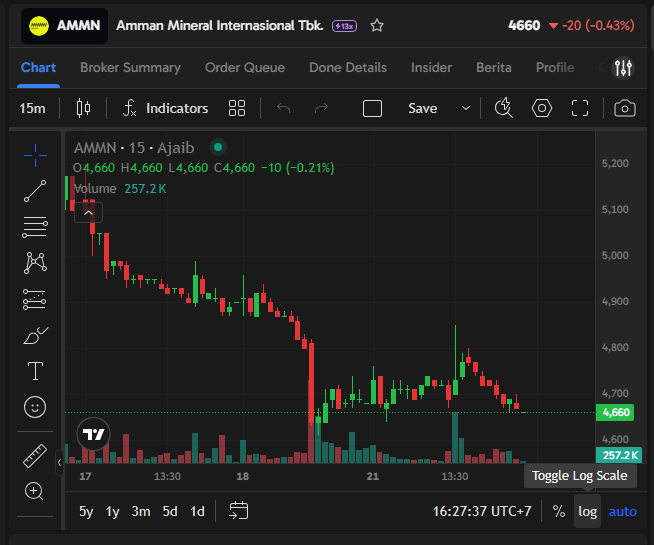Toggle the log scale button
This screenshot has width=654, height=545.
tap(587, 511)
